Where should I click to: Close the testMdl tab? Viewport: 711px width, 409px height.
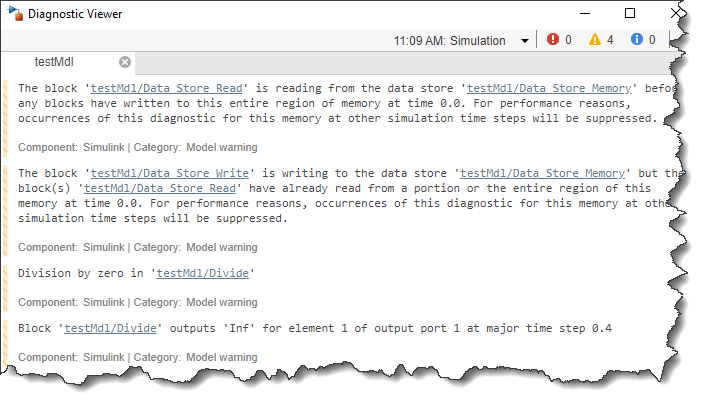point(124,62)
